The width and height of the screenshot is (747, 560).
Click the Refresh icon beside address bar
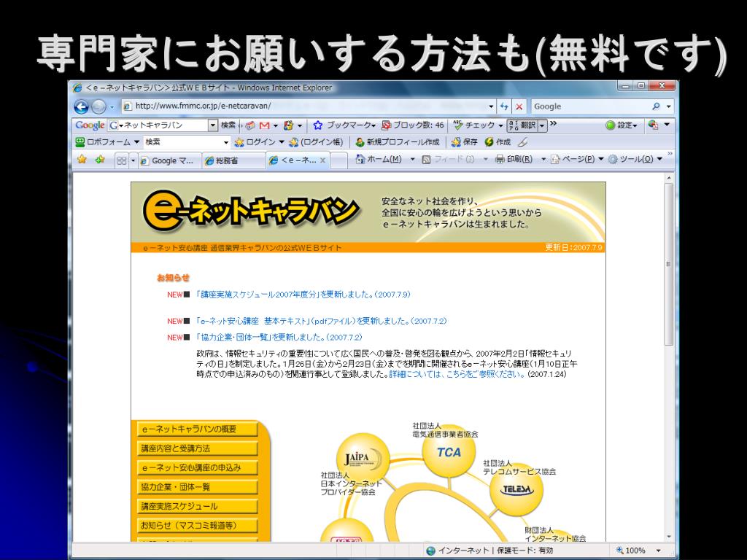pyautogui.click(x=504, y=106)
